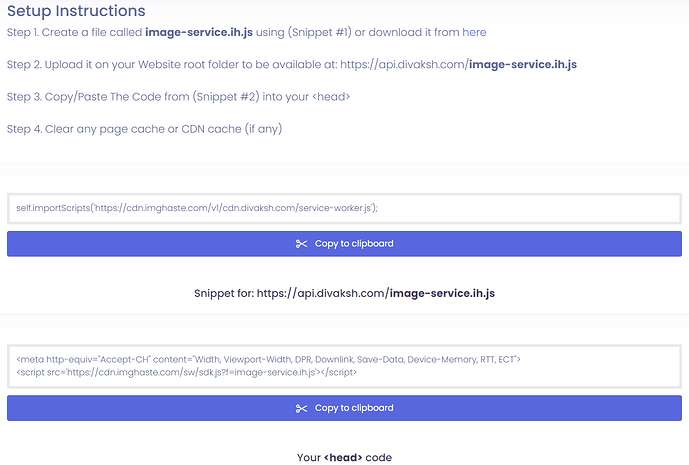Click the 'Step 2. Upload it' instruction text
The image size is (689, 465).
tap(60, 65)
